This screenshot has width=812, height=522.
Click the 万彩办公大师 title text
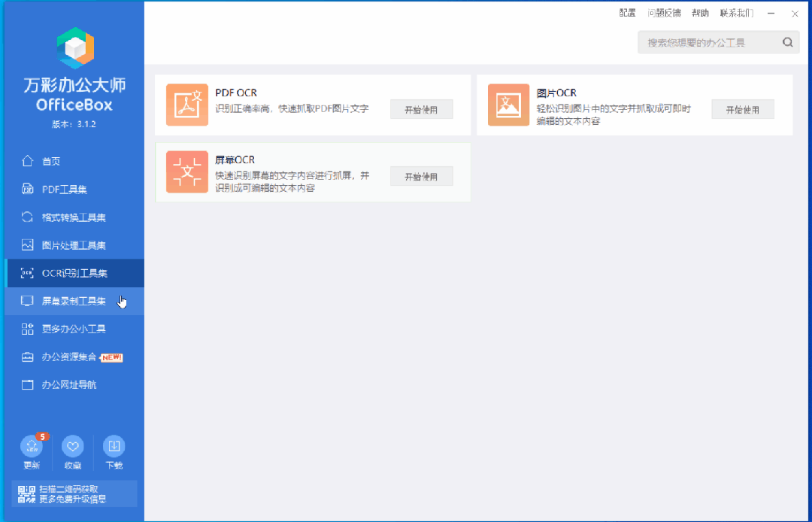coord(74,86)
